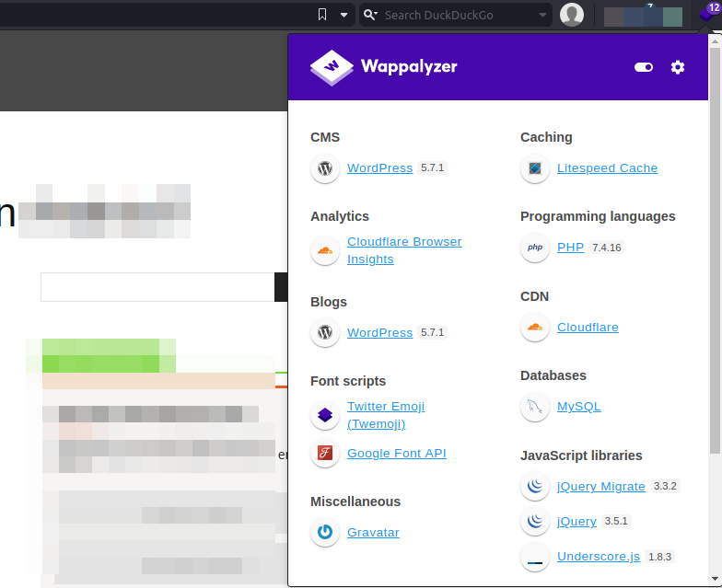Open WordPress link under CMS
Screen dimensions: 722x588
pyautogui.click(x=379, y=167)
